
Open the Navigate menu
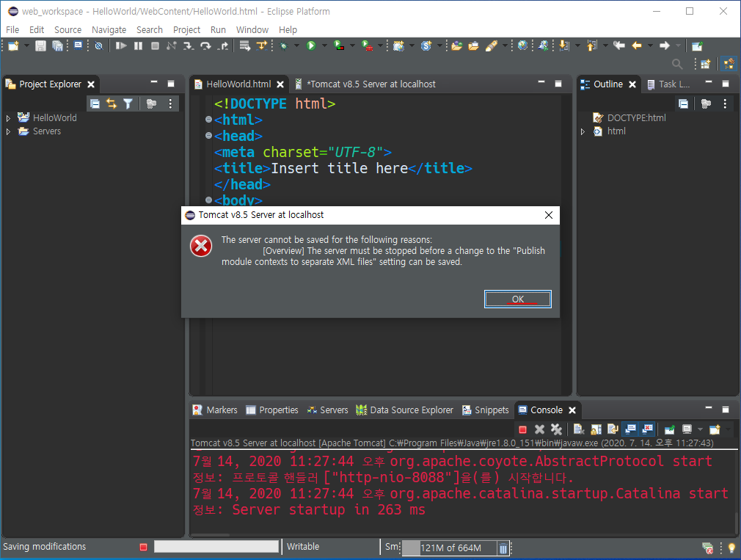[109, 30]
